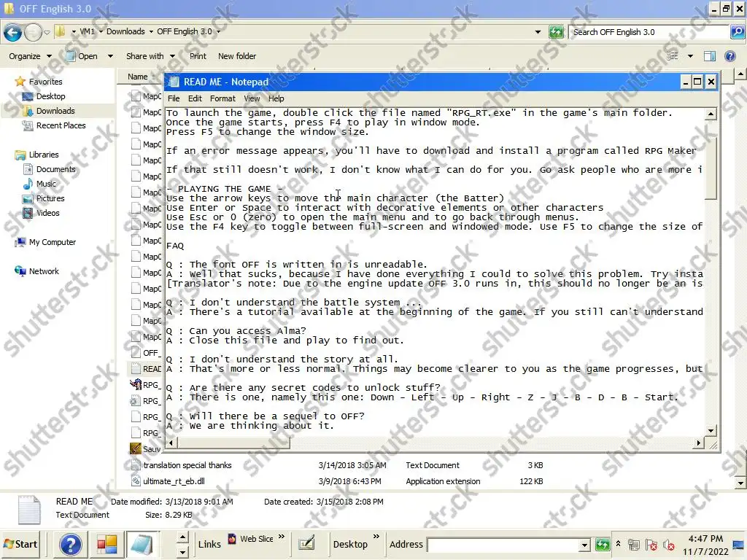The height and width of the screenshot is (560, 747).
Task: Click the taskbar Address input field
Action: (503, 545)
